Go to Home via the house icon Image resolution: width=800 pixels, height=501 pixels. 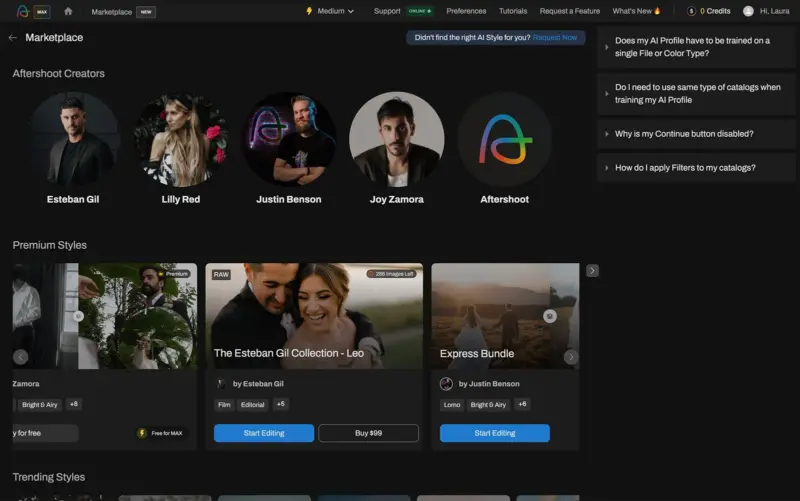click(x=68, y=11)
